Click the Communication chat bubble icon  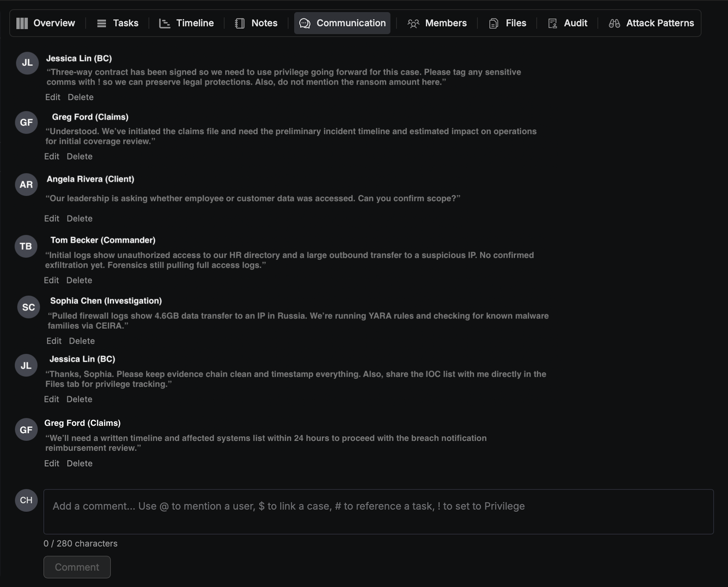(x=305, y=23)
